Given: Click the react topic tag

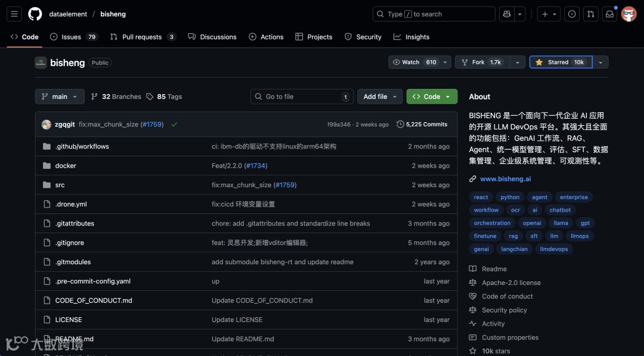Looking at the screenshot, I should 481,197.
